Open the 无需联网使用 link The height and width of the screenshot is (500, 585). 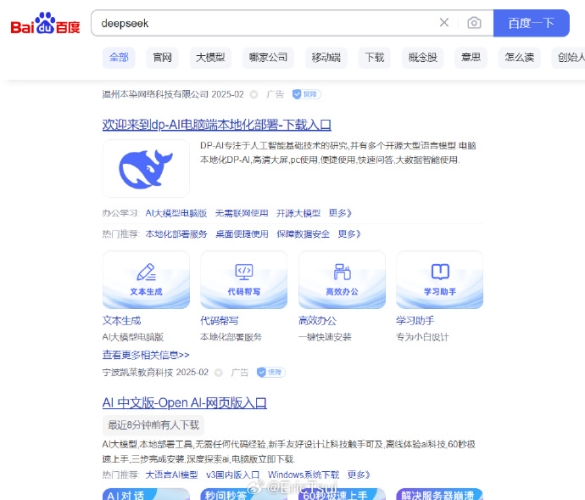pyautogui.click(x=242, y=213)
